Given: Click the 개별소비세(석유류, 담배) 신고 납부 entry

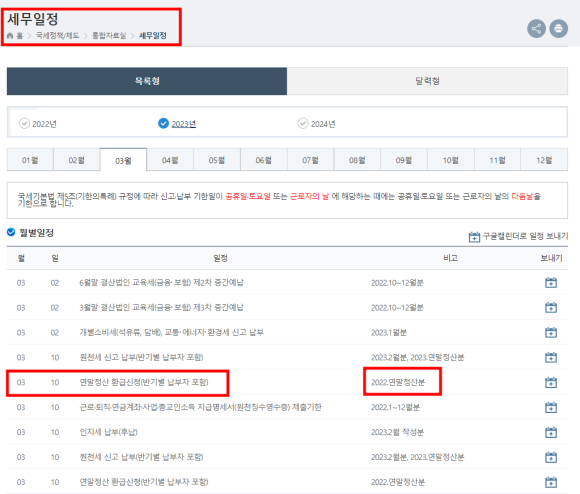Looking at the screenshot, I should pos(171,332).
